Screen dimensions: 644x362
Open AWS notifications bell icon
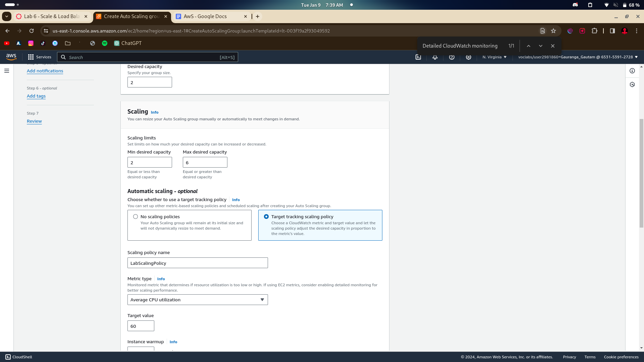coord(435,57)
